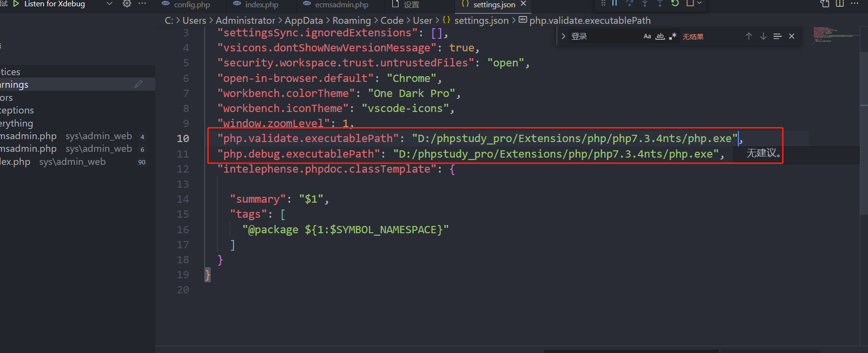Toggle Match Whole Word in the find widget
This screenshot has width=868, height=353.
coord(660,36)
